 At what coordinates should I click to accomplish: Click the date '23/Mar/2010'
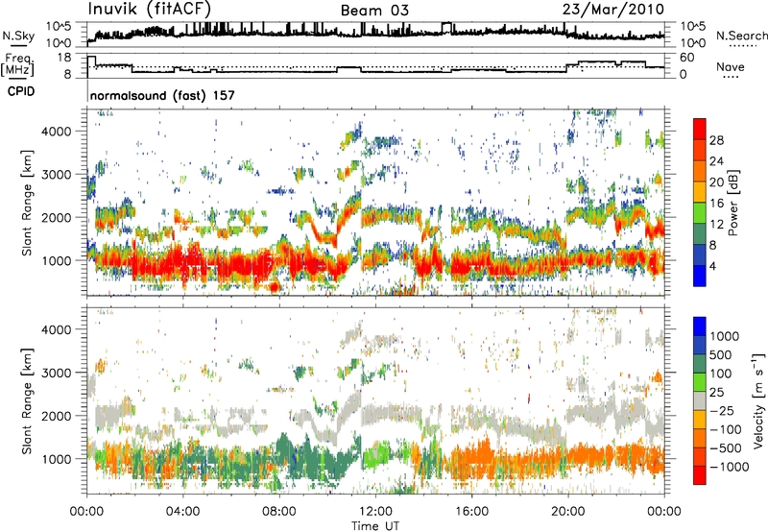point(613,10)
